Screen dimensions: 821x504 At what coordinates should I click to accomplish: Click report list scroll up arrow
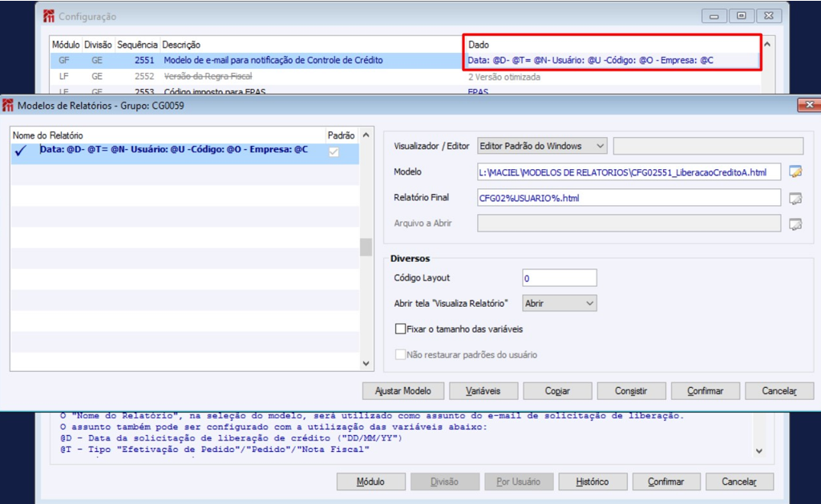tap(366, 135)
